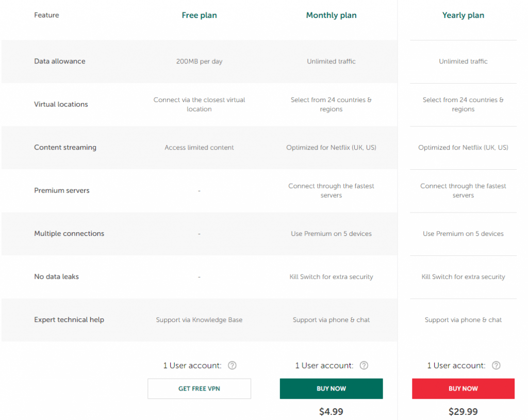Click the Expert technical help row label

tap(69, 319)
